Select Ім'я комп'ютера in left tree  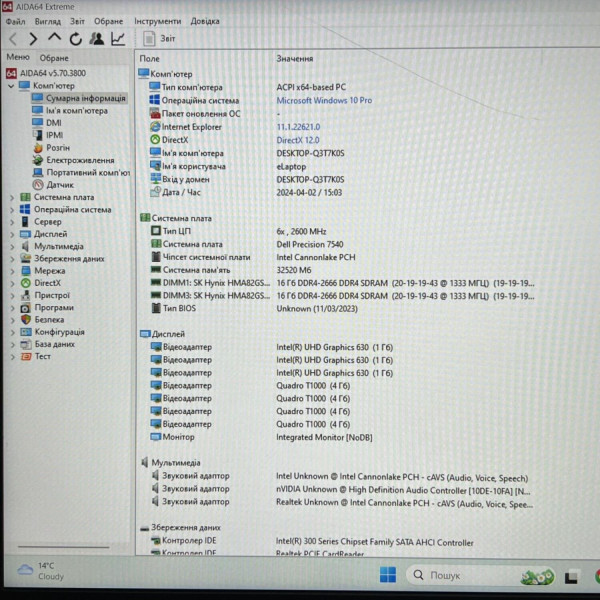click(x=70, y=111)
